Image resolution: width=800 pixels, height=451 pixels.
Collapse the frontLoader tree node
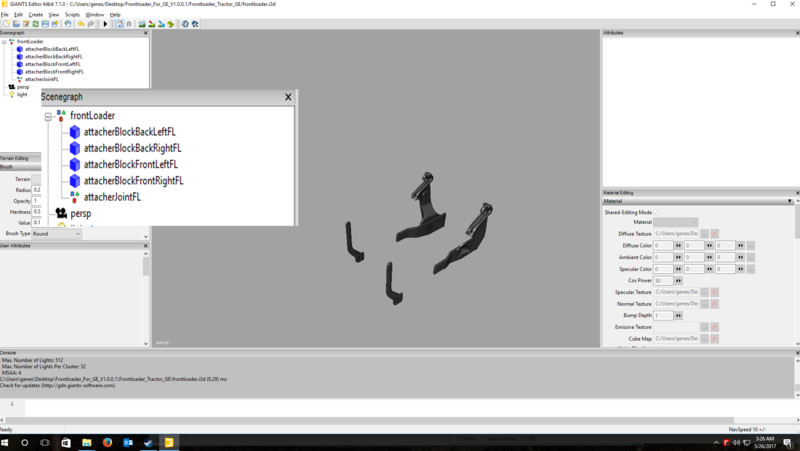[x=4, y=42]
